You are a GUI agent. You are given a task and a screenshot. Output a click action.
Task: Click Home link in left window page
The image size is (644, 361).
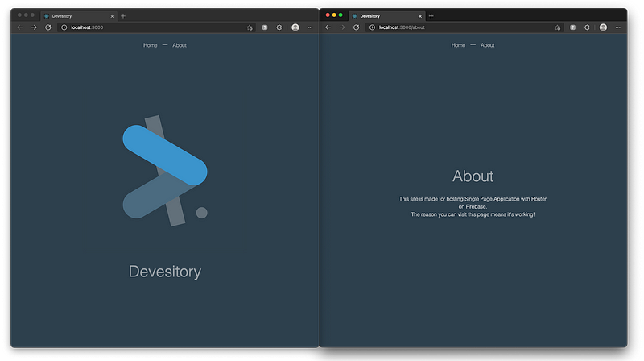[x=151, y=45]
